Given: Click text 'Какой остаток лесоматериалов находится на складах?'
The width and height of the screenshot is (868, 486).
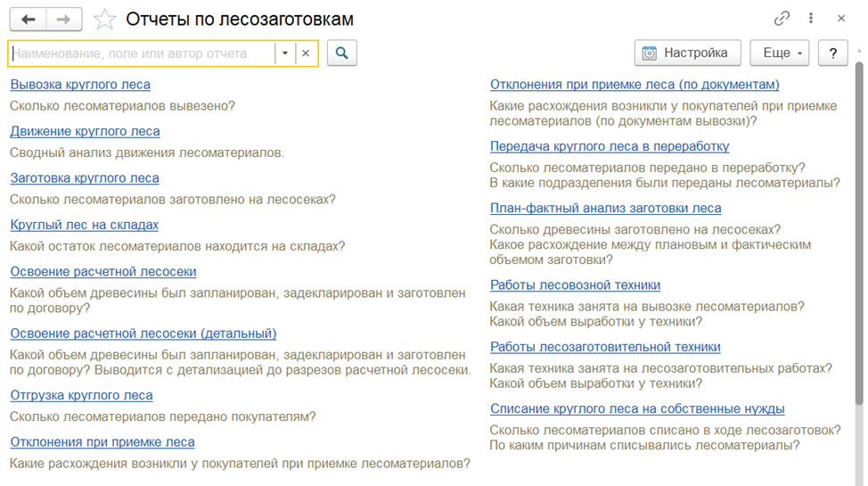Looking at the screenshot, I should 177,246.
